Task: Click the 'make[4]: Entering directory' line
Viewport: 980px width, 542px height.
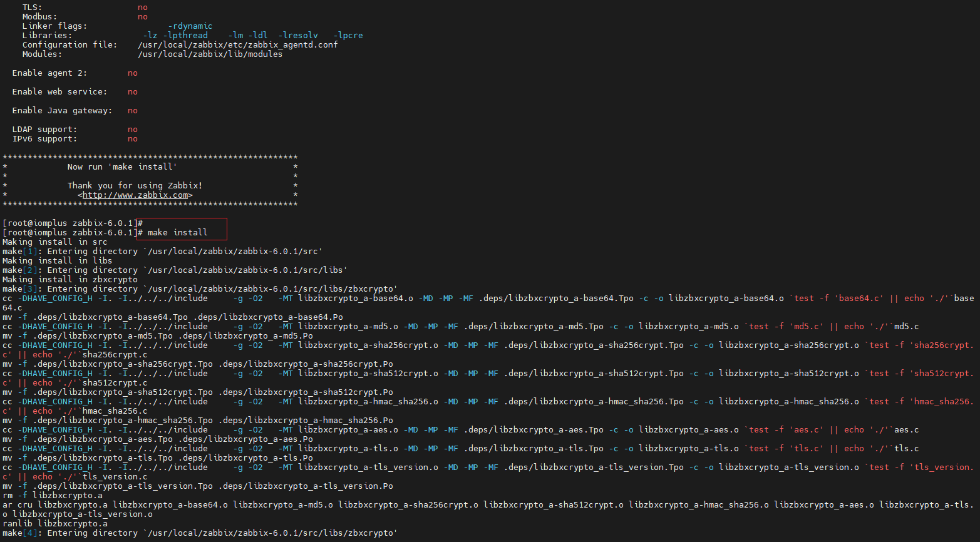Action: [x=200, y=533]
